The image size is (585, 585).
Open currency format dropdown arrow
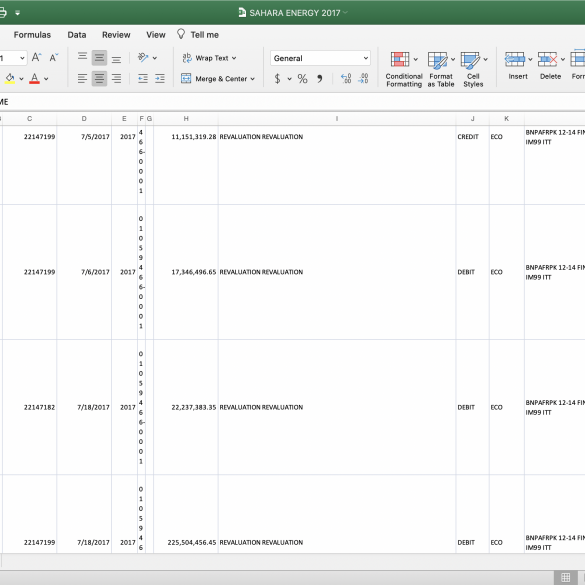click(x=289, y=79)
